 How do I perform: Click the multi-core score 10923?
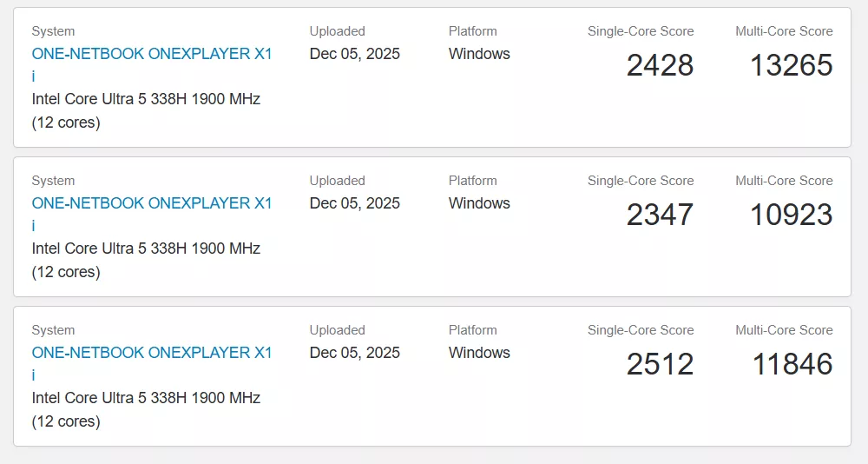[791, 215]
